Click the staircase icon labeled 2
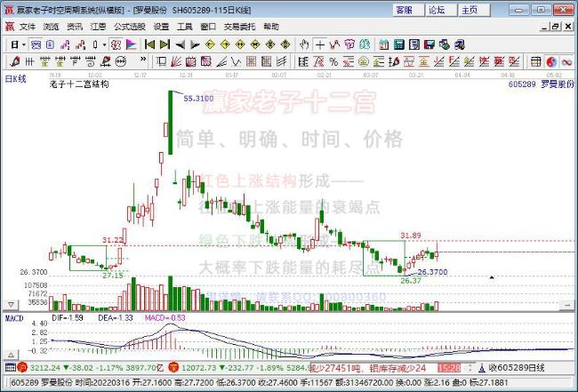 coord(66,44)
